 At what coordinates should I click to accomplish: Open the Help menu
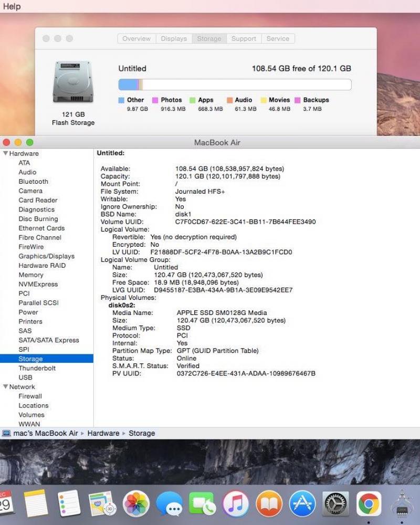click(x=12, y=6)
